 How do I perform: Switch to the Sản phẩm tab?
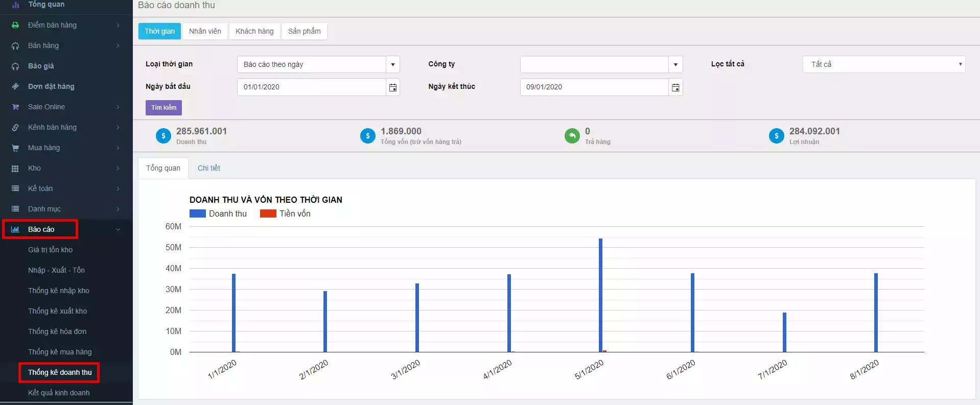pos(305,31)
